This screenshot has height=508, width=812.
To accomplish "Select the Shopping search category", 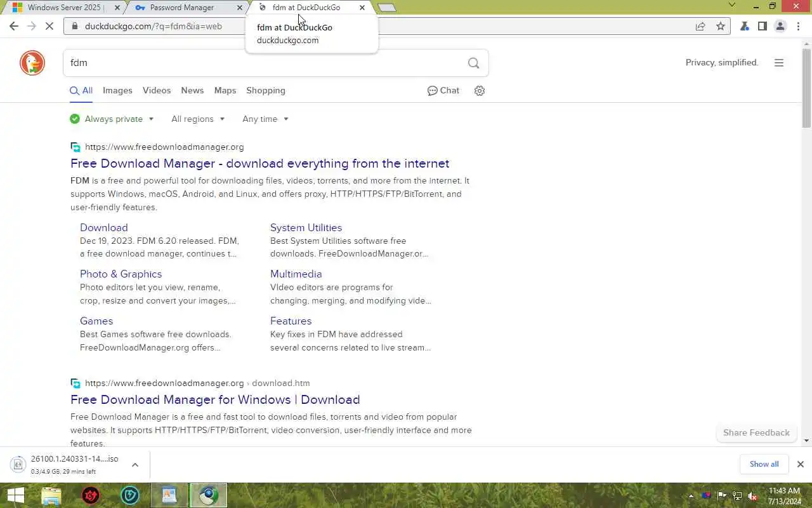I will point(266,91).
